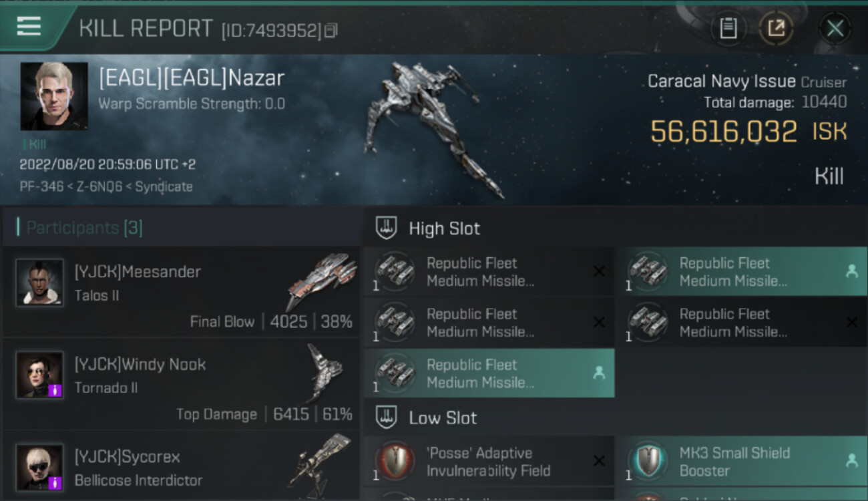The image size is (868, 501).
Task: Select 'Posse' Adaptive Invulnerability Field item
Action: [489, 462]
